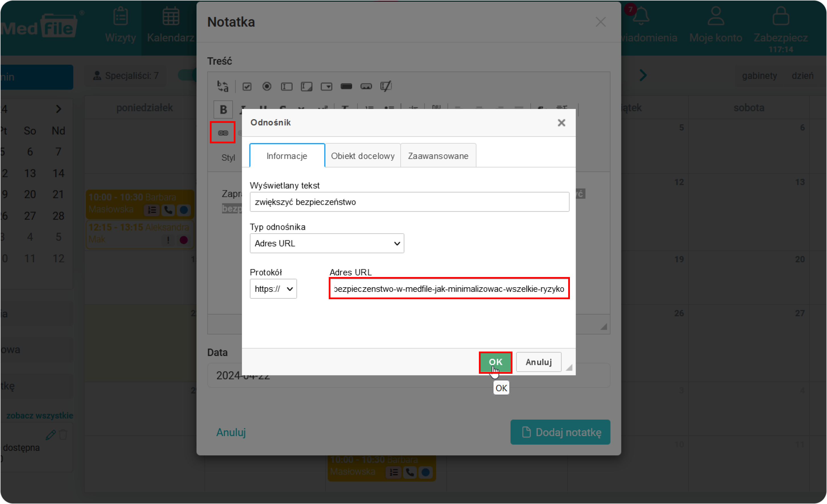
Task: Open Moje konto in the top bar
Action: (715, 25)
